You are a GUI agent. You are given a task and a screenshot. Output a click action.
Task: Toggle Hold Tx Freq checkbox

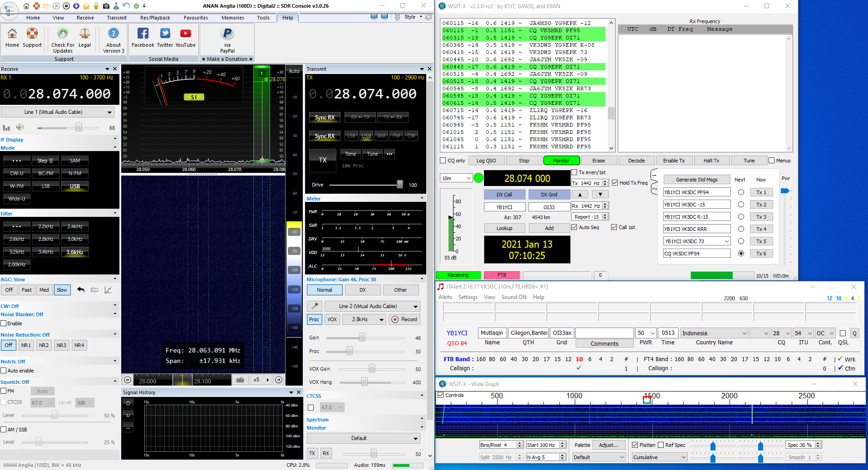click(x=615, y=182)
